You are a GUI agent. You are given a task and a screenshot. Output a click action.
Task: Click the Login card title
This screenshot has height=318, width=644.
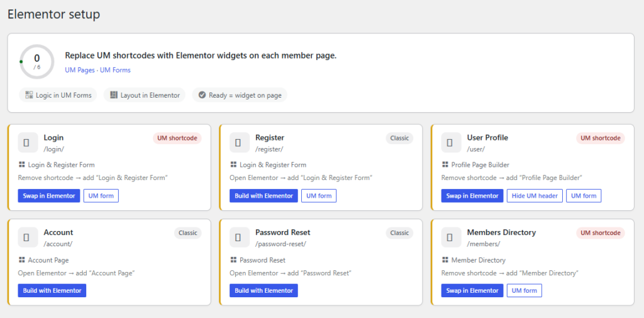click(x=54, y=137)
